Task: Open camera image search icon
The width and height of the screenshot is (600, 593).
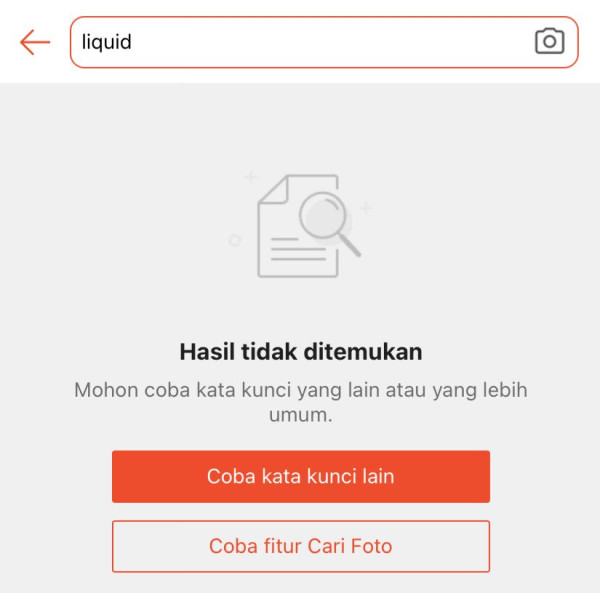Action: tap(549, 41)
